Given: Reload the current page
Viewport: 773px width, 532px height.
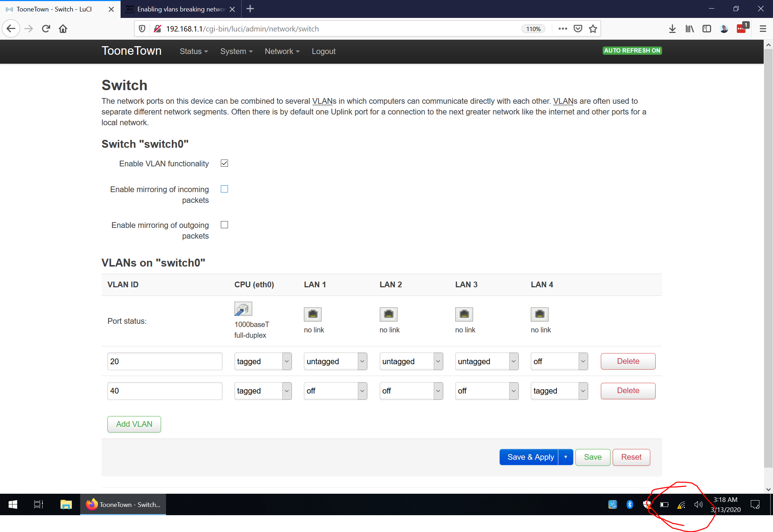Looking at the screenshot, I should click(x=46, y=29).
